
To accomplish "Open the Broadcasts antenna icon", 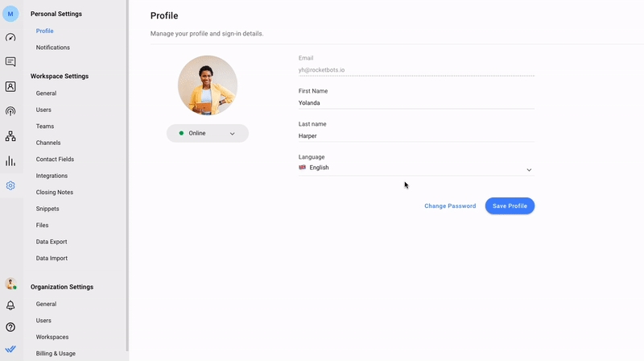I will click(10, 111).
